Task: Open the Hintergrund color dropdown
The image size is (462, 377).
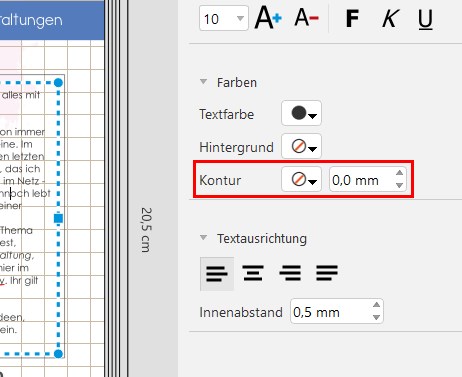Action: coord(301,146)
